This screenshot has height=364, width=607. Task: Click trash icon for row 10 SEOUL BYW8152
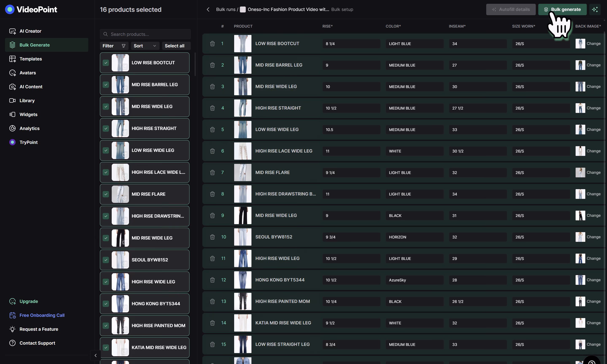coord(212,237)
